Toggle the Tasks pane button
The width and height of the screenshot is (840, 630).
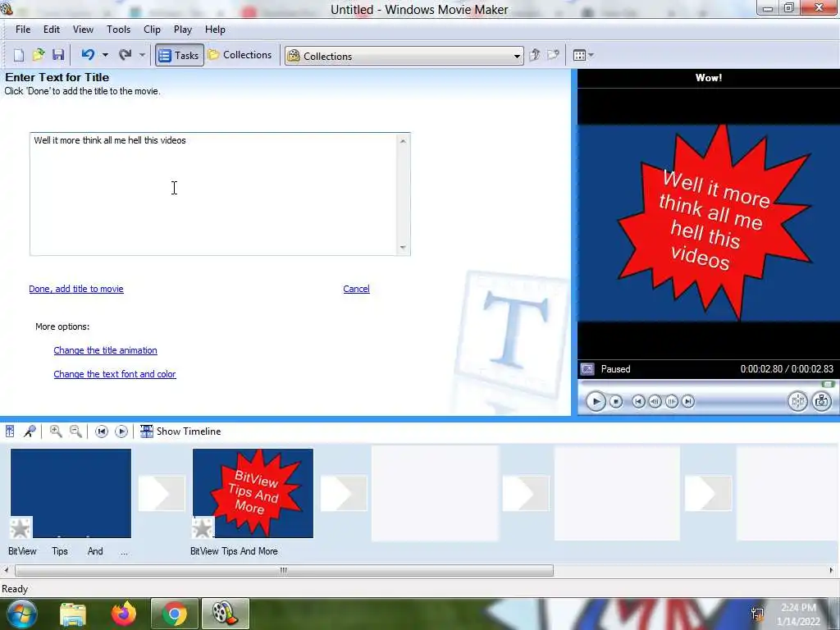pos(180,55)
